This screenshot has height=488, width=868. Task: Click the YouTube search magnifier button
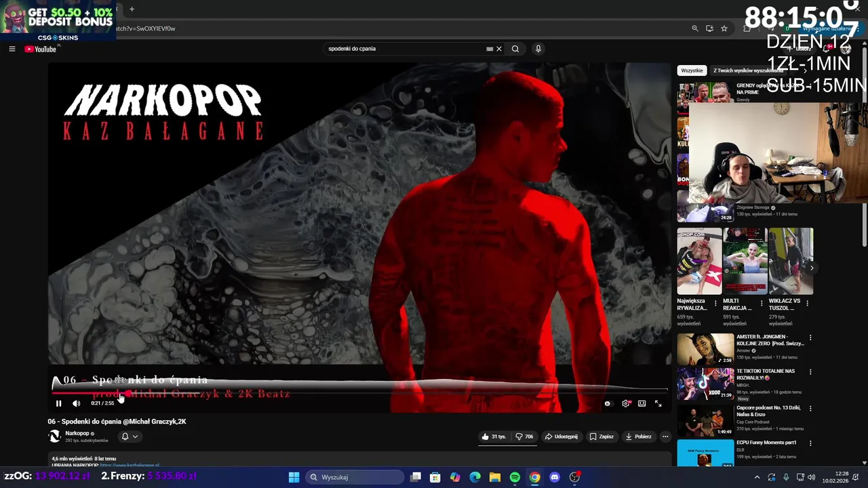pyautogui.click(x=515, y=49)
